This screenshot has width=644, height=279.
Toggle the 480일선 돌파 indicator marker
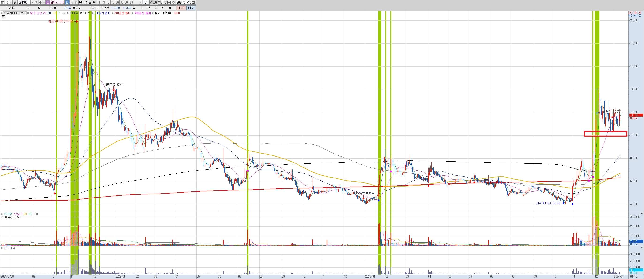(133, 13)
